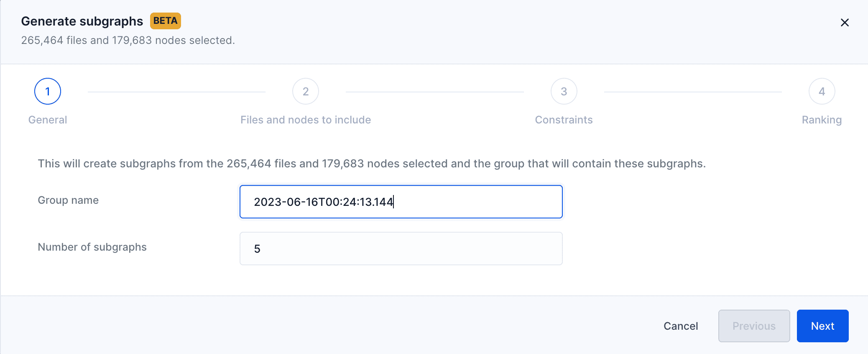Click the Number of subgraphs label
The image size is (868, 354).
click(92, 247)
